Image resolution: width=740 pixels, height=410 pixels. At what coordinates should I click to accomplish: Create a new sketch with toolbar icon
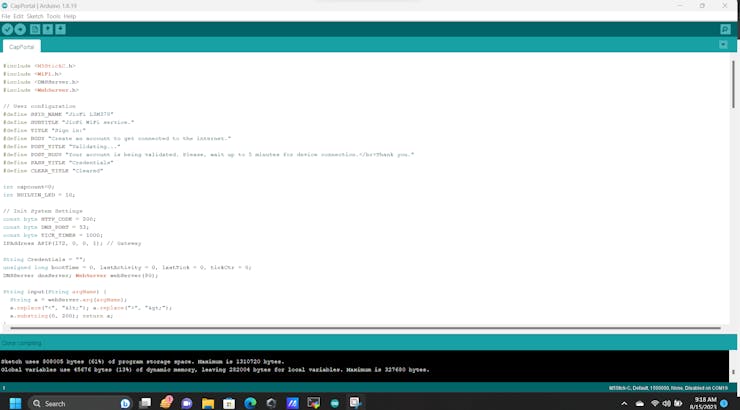pos(35,29)
